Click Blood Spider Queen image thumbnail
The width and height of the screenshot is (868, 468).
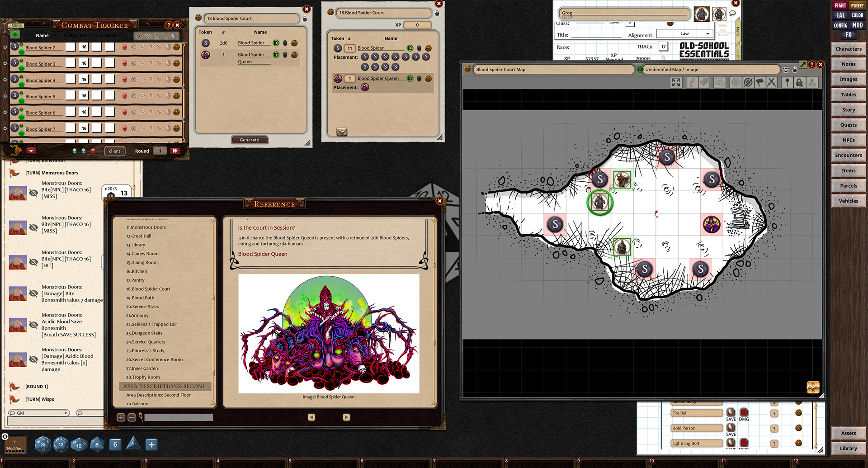(329, 333)
